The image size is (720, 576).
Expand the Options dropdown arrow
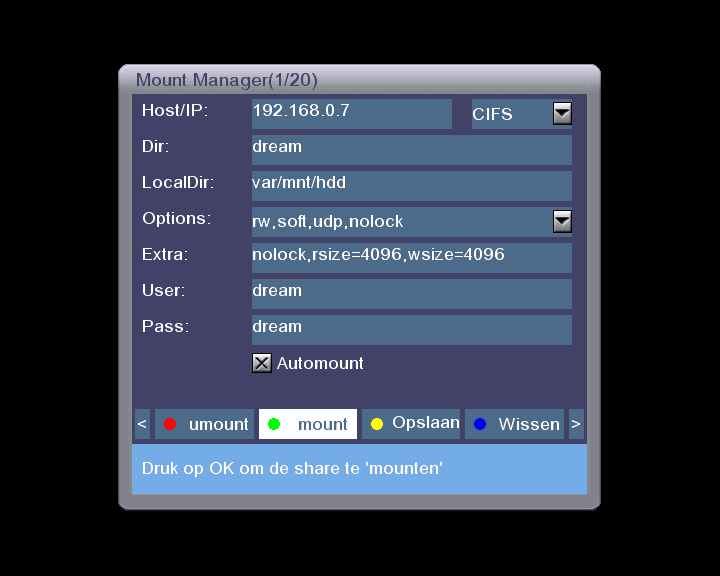tap(562, 221)
